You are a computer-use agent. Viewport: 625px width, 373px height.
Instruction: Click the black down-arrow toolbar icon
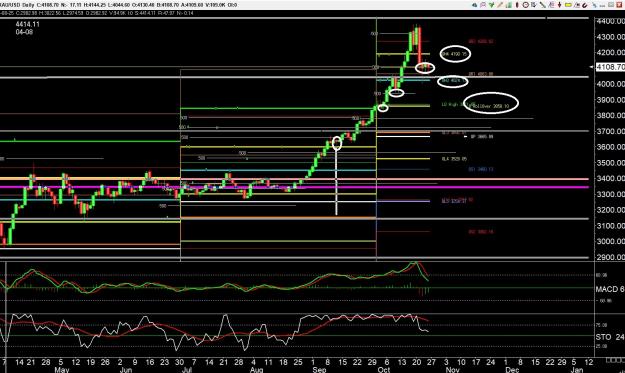(x=560, y=5)
